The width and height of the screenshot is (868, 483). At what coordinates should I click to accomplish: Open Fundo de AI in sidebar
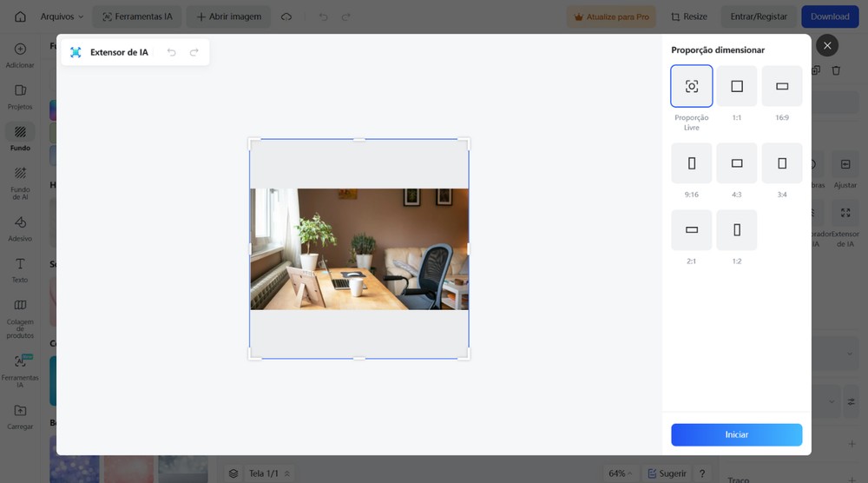[20, 183]
